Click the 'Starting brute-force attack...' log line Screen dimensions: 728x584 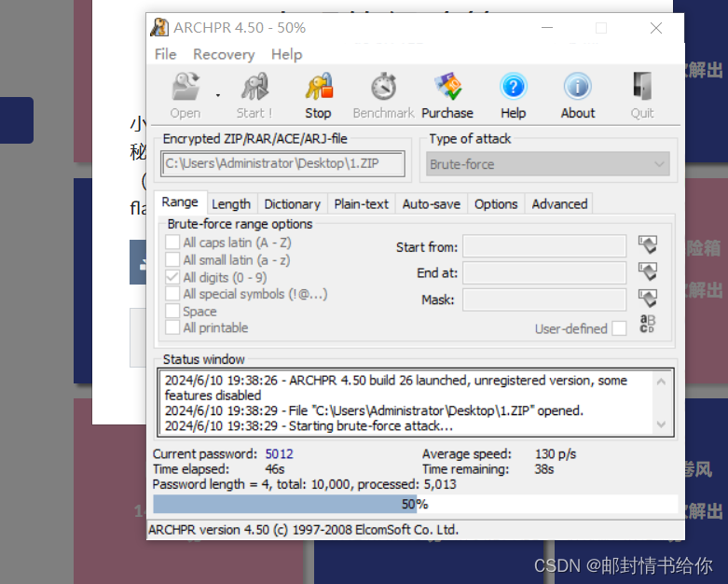(x=309, y=425)
